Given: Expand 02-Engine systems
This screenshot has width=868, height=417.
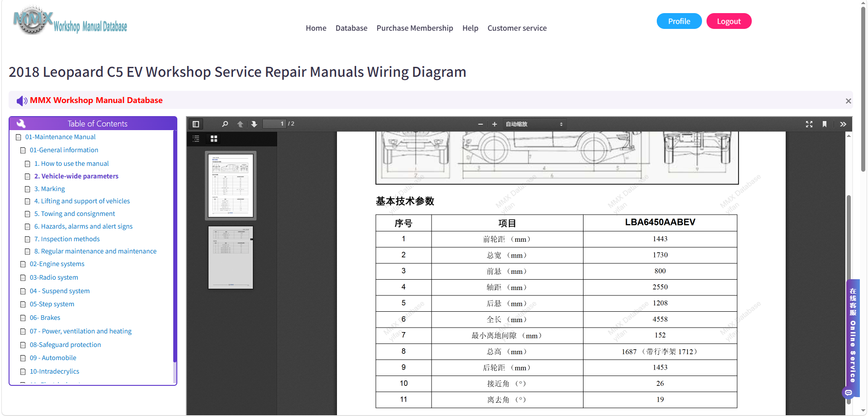Looking at the screenshot, I should (57, 264).
